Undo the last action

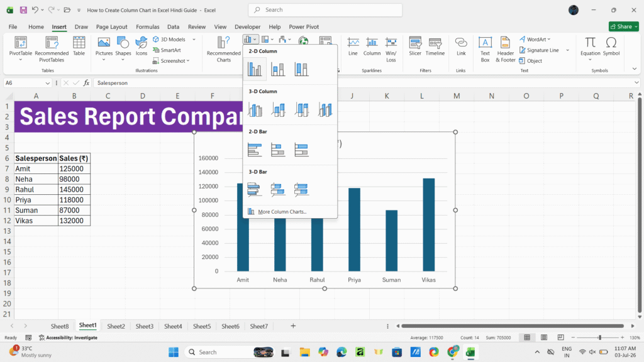[35, 10]
